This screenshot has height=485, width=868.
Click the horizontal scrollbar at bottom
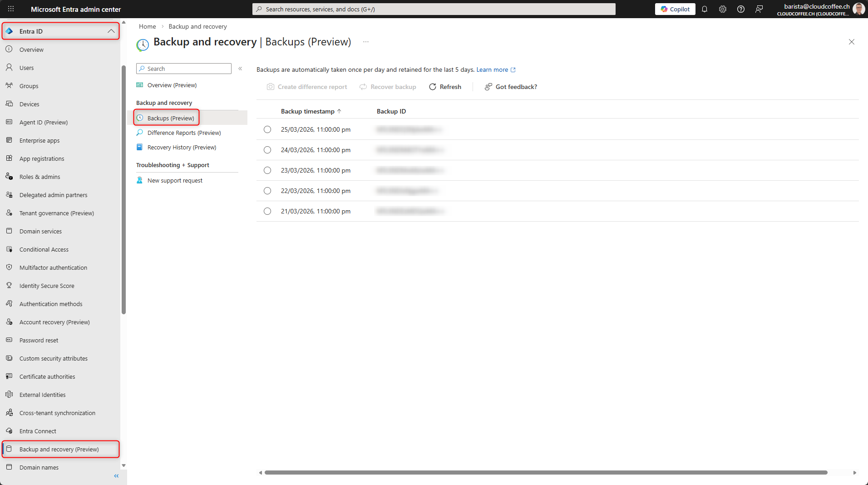coord(545,472)
